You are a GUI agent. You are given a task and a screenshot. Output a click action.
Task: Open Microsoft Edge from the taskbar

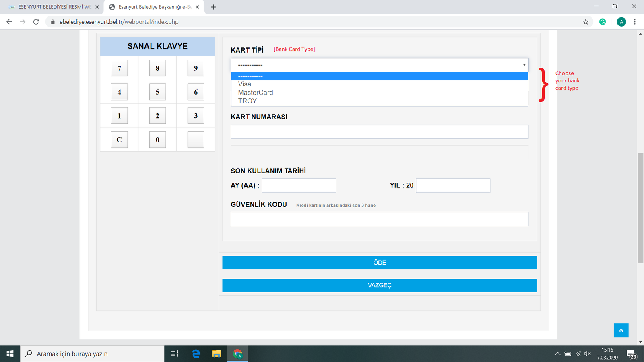pos(196,354)
